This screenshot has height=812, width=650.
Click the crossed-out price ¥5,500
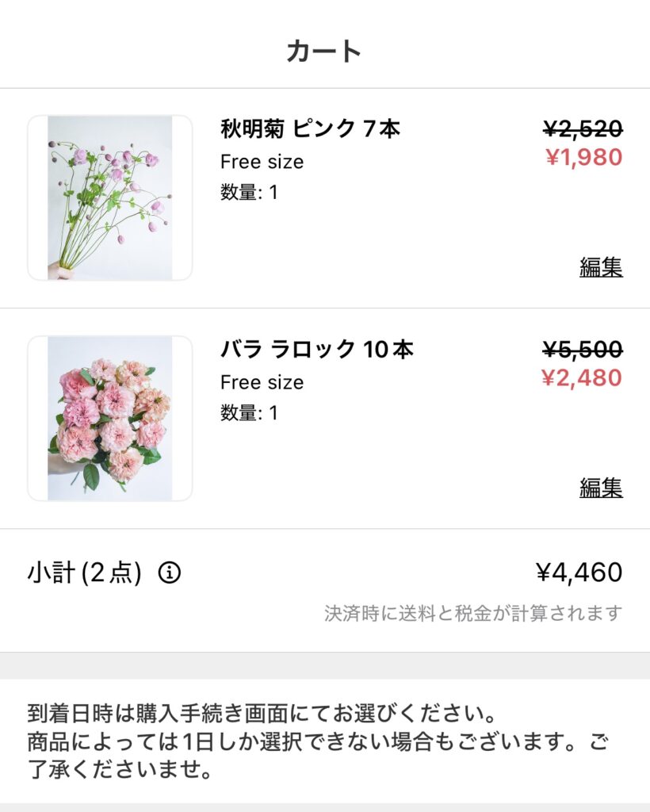click(583, 349)
